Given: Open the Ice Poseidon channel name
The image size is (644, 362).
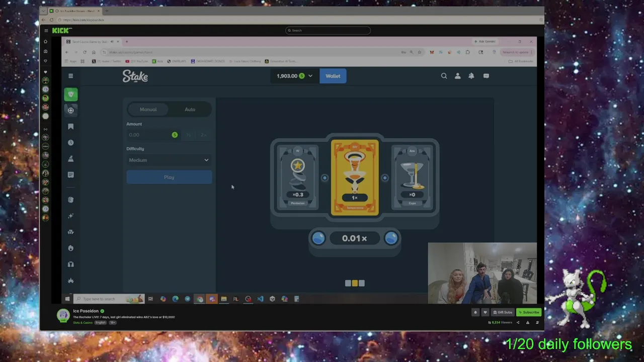Looking at the screenshot, I should coord(86,311).
